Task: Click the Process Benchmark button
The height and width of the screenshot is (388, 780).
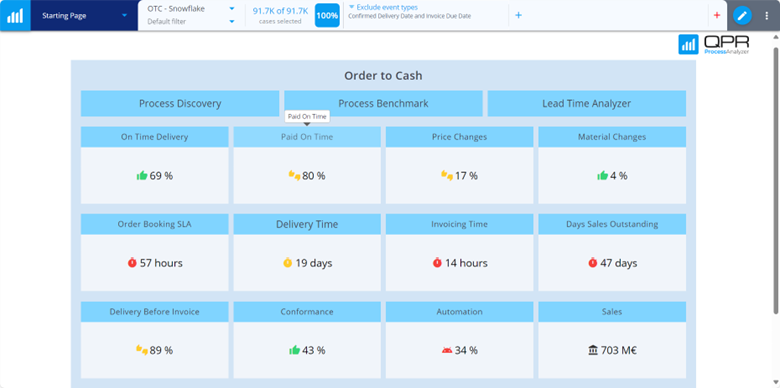Action: pyautogui.click(x=383, y=103)
